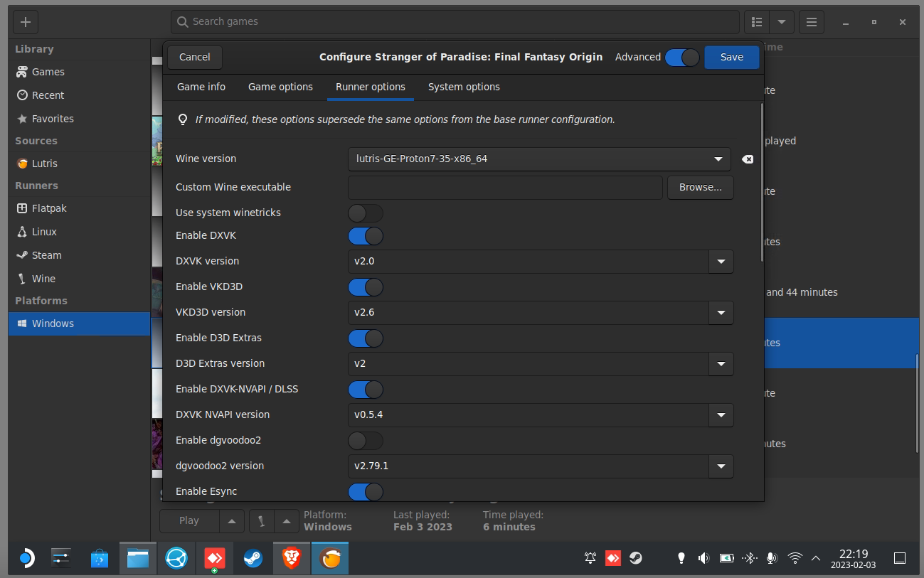Click the wine glass runner button beside Play
This screenshot has width=924, height=578.
click(261, 521)
